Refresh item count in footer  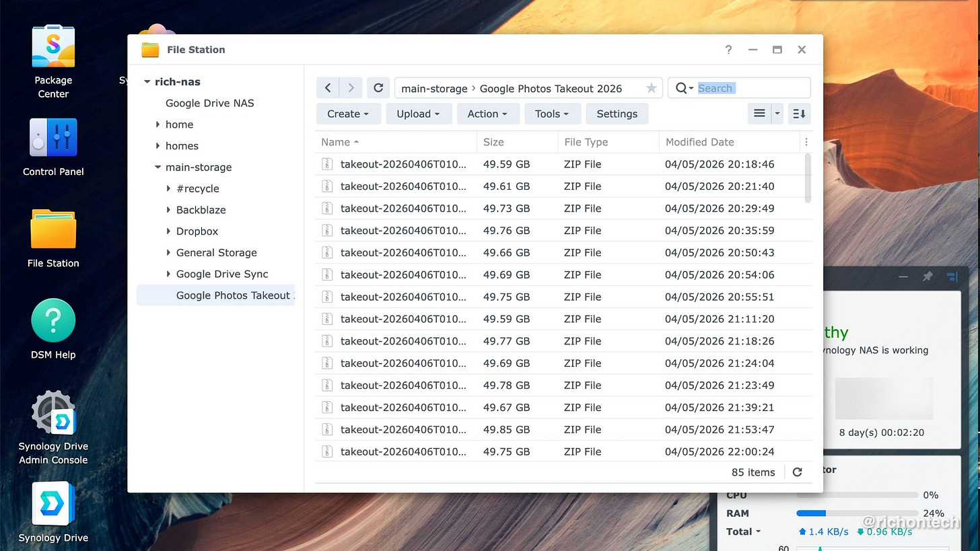[797, 472]
